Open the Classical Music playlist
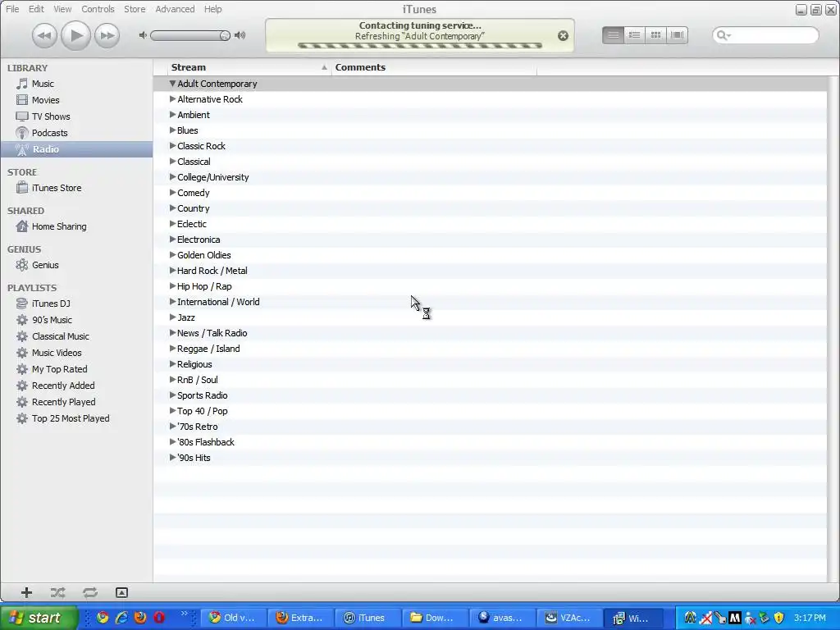The height and width of the screenshot is (630, 840). point(76,336)
